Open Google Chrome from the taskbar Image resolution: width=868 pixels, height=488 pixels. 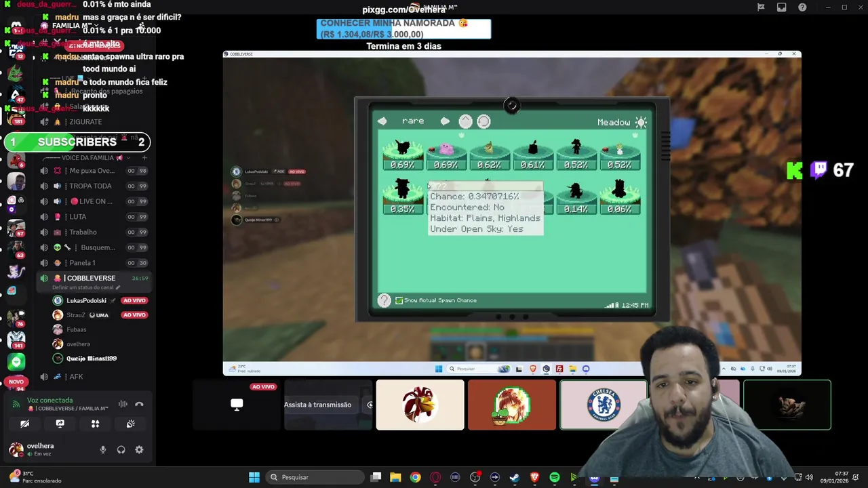415,477
